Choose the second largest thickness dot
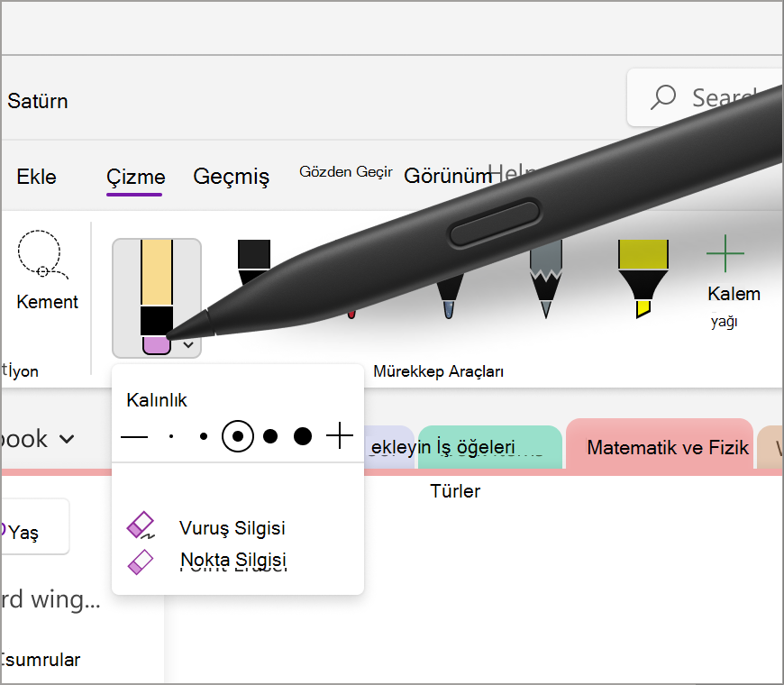The height and width of the screenshot is (685, 784). [270, 436]
